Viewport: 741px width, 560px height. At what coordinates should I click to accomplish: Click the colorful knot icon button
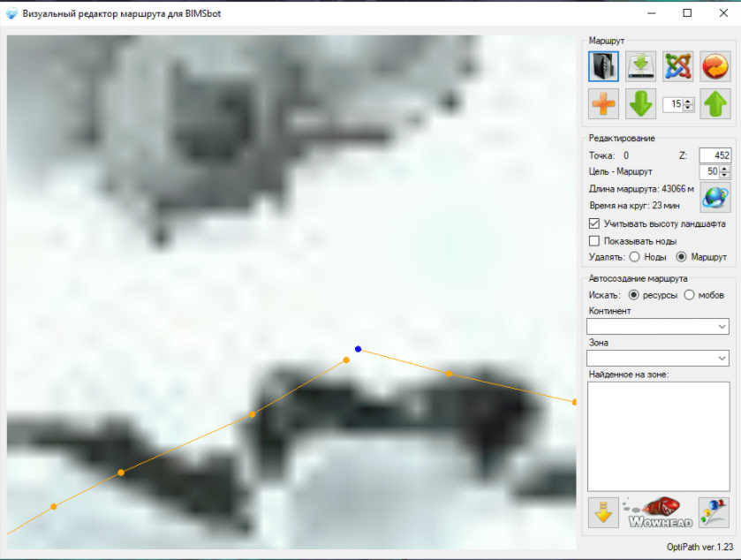coord(677,66)
